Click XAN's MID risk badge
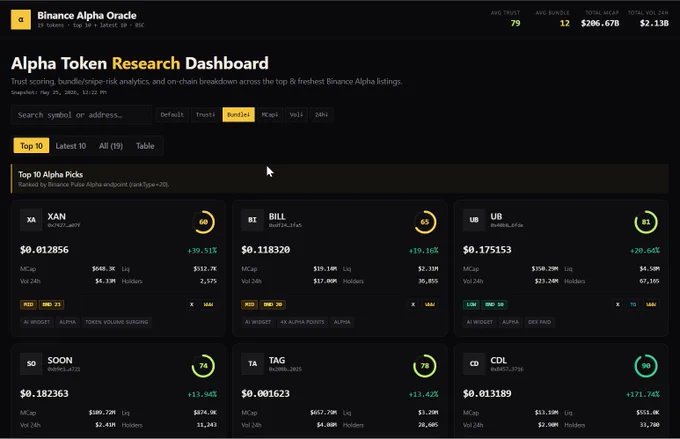This screenshot has width=680, height=439. point(28,305)
